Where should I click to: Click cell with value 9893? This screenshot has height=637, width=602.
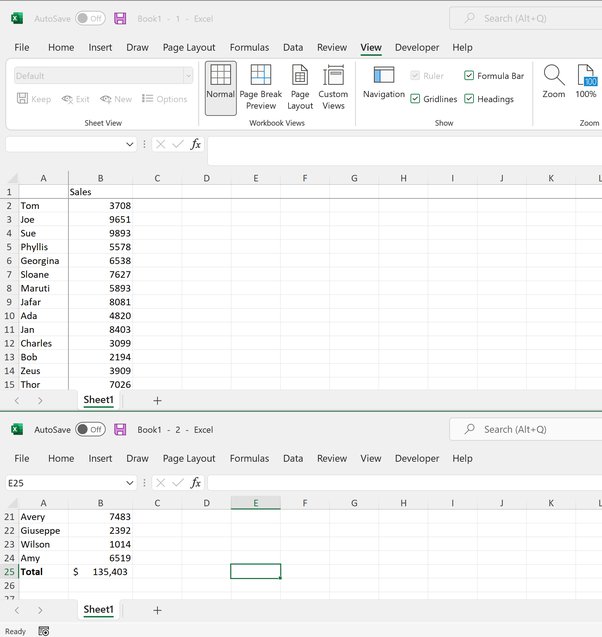point(100,233)
